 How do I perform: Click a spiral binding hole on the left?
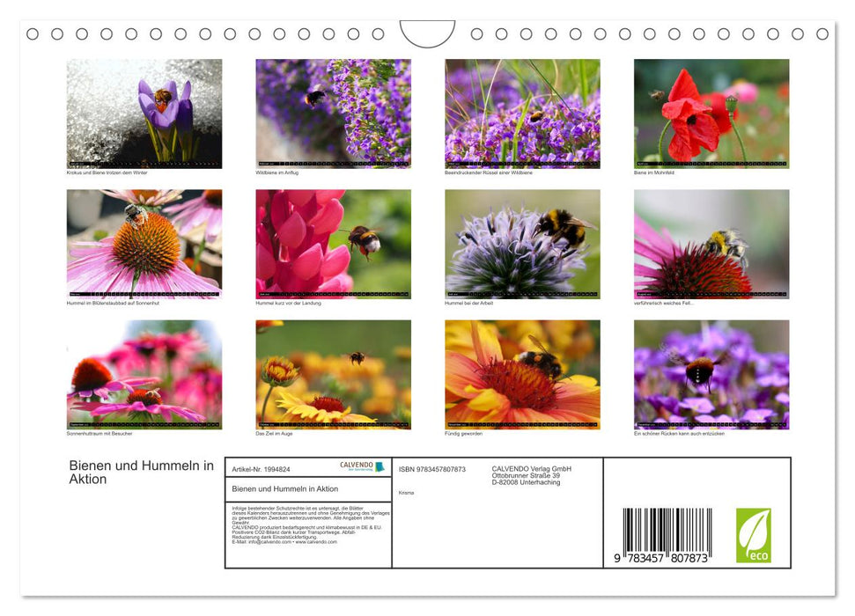[x=34, y=35]
